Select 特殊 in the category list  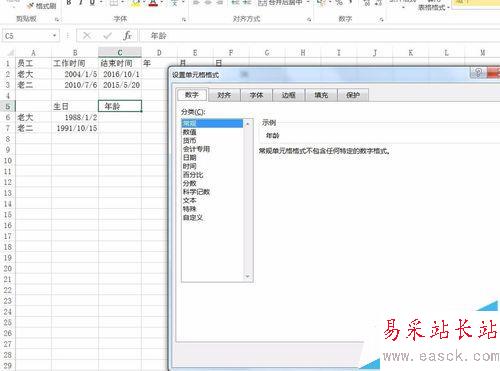pos(212,209)
